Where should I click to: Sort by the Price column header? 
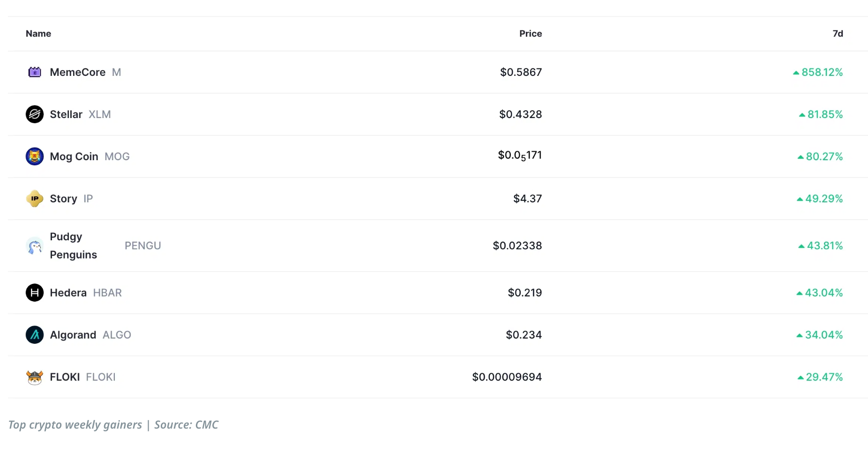pyautogui.click(x=530, y=34)
